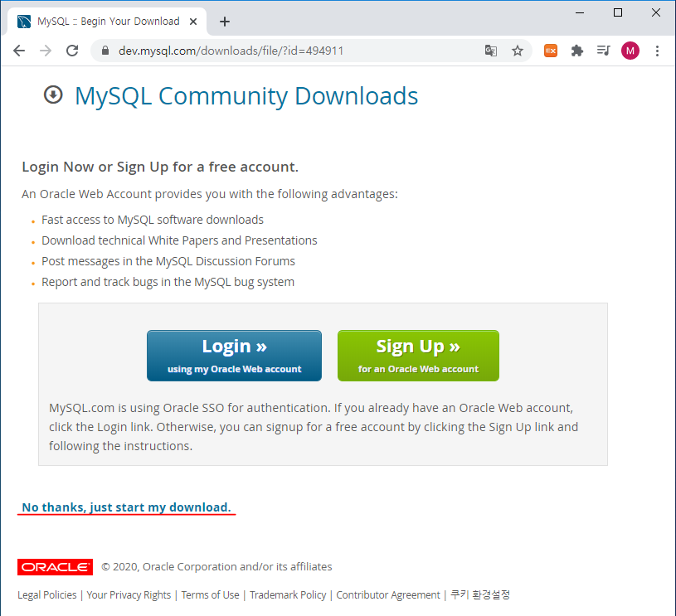The height and width of the screenshot is (616, 676).
Task: Click 'Download technical White Papers and Presentations' text
Action: tap(179, 240)
